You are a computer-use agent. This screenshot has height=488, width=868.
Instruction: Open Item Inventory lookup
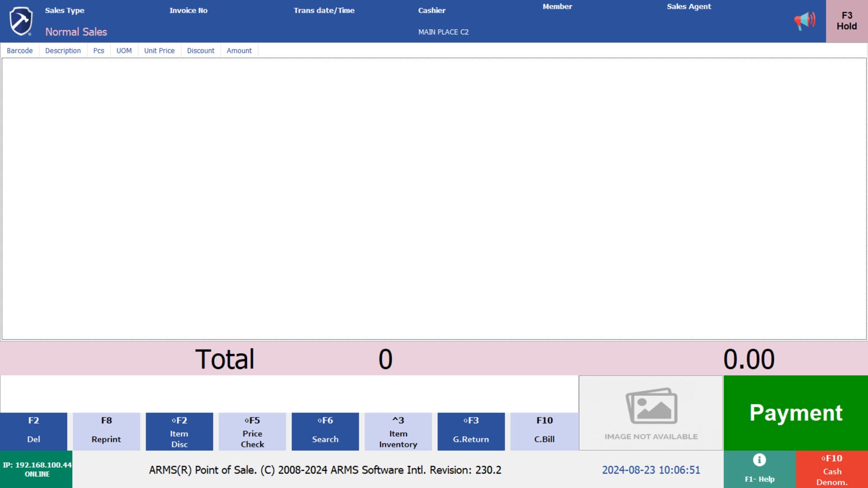(398, 431)
